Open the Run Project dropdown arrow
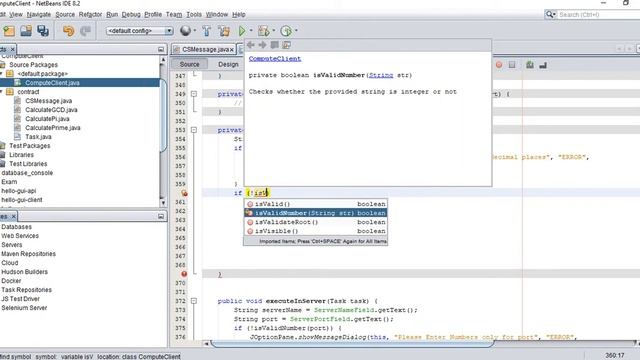 [251, 31]
